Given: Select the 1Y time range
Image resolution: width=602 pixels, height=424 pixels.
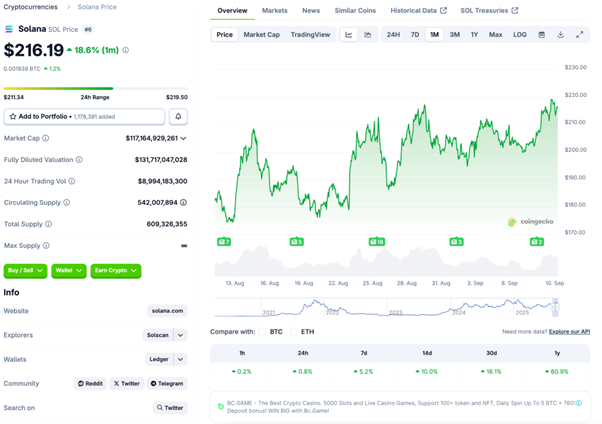Looking at the screenshot, I should coord(475,35).
